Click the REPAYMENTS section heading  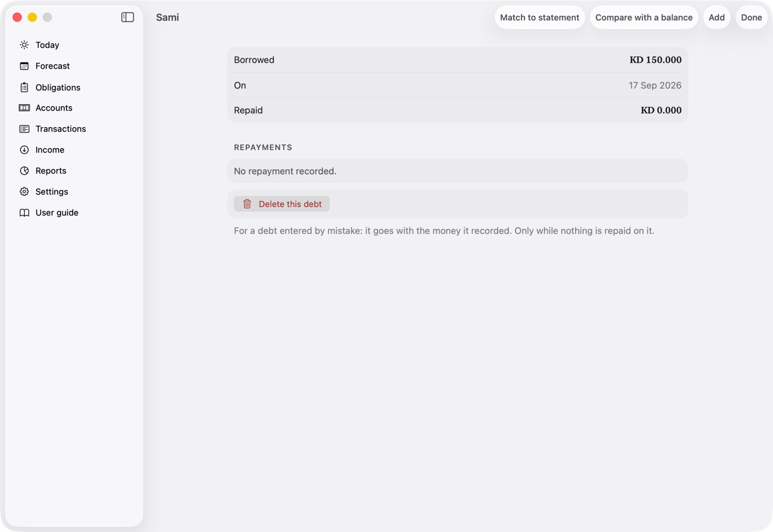pyautogui.click(x=263, y=147)
